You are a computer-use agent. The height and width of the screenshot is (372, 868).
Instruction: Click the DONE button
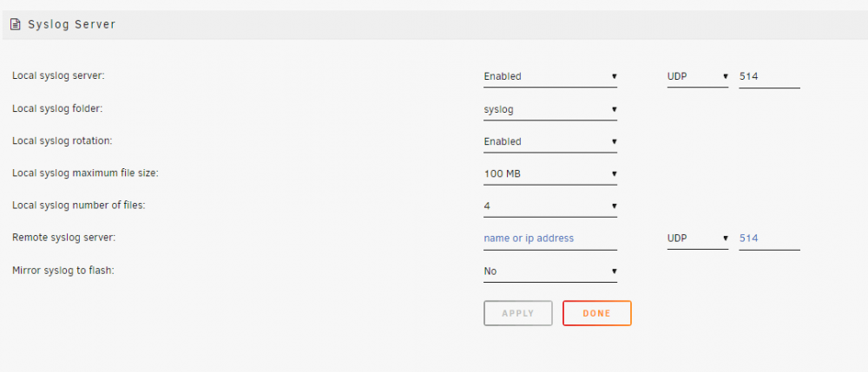(x=597, y=313)
